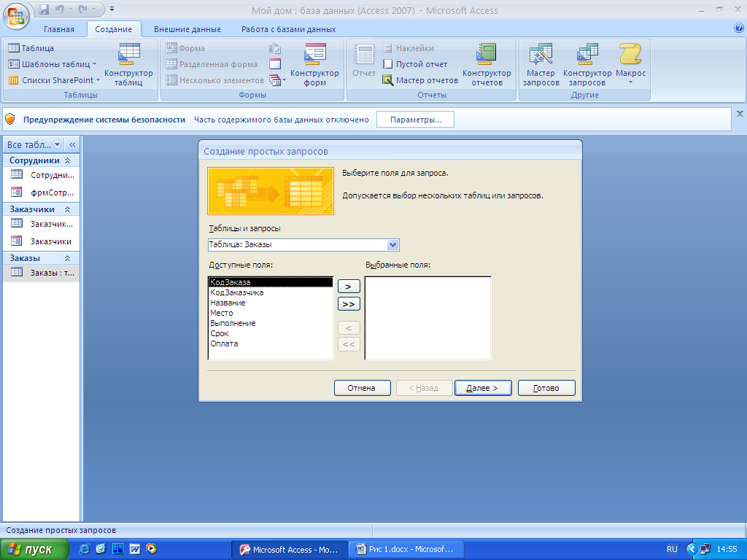747x560 pixels.
Task: Click Пустая форма icon in Формы group
Action: 275,64
